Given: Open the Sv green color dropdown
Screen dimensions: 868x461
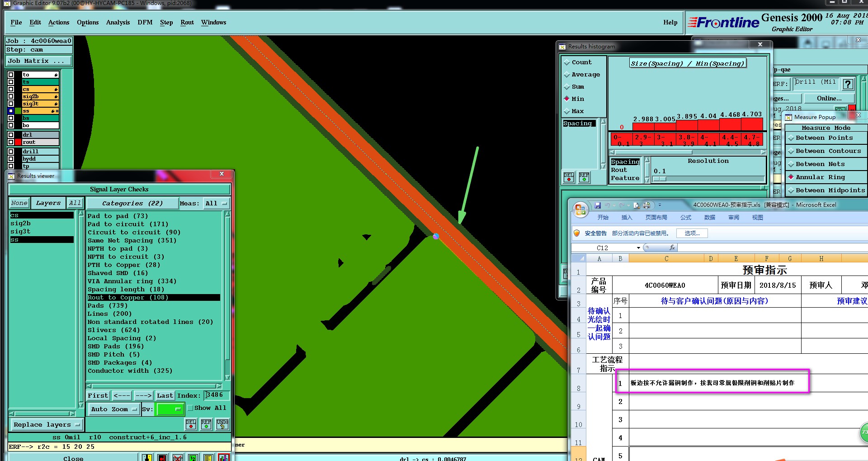Looking at the screenshot, I should [x=170, y=409].
